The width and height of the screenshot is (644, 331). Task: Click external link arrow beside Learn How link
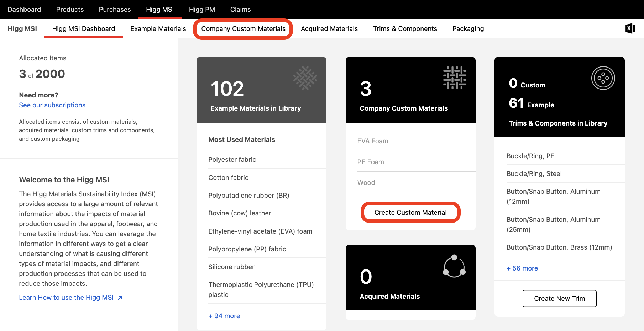120,298
